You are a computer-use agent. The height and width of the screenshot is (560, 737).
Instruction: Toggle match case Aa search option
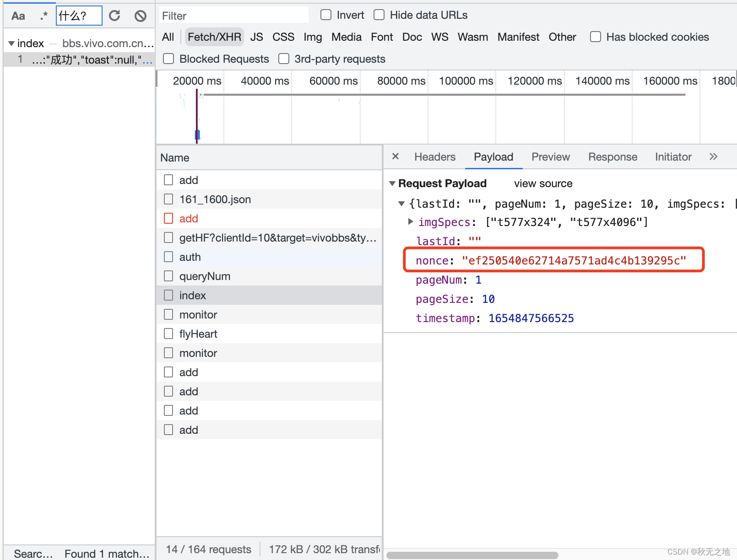pyautogui.click(x=18, y=16)
